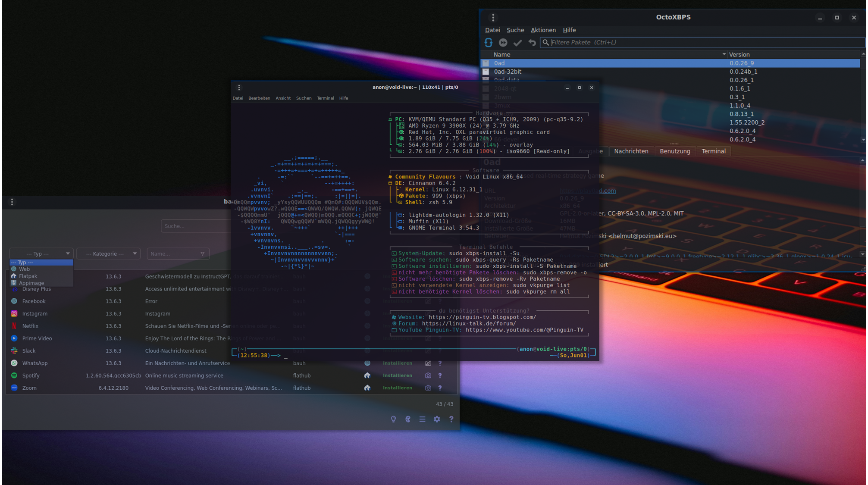This screenshot has height=485, width=868.
Task: Click the Netflix app icon in bauh list
Action: (14, 326)
